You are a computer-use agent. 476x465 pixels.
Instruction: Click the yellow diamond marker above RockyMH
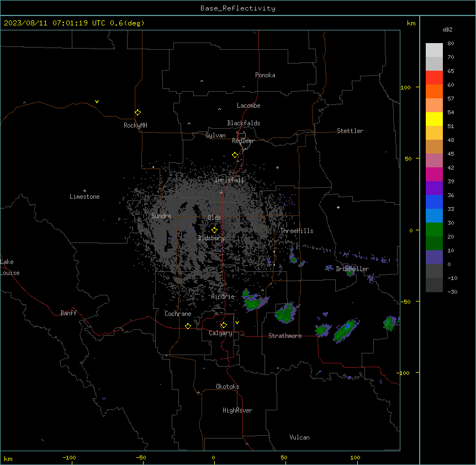click(x=138, y=113)
